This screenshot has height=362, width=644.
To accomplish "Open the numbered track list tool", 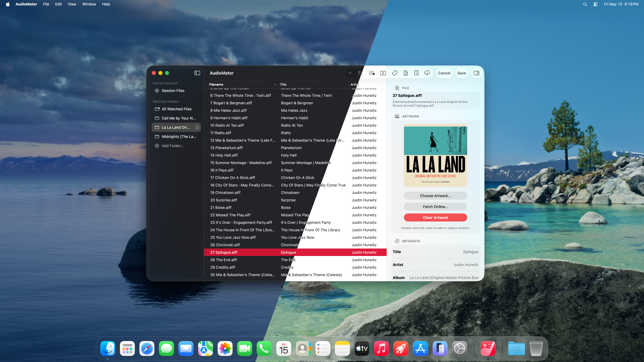I will point(372,73).
